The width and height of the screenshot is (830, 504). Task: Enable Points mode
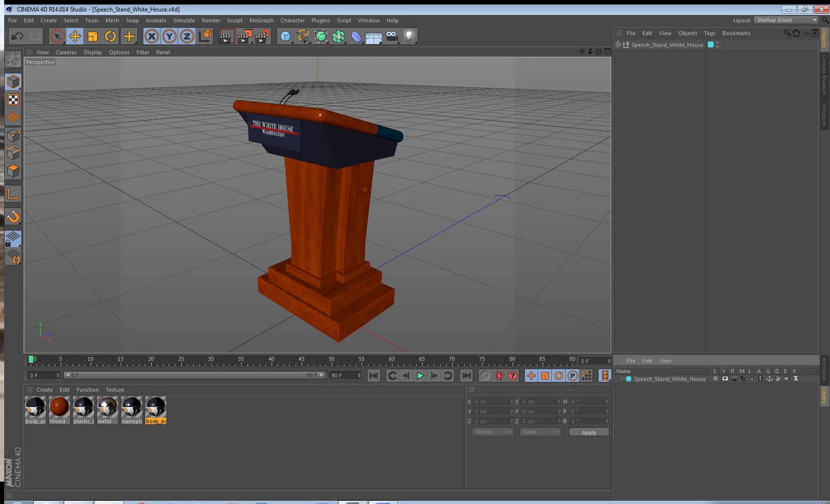pyautogui.click(x=13, y=135)
